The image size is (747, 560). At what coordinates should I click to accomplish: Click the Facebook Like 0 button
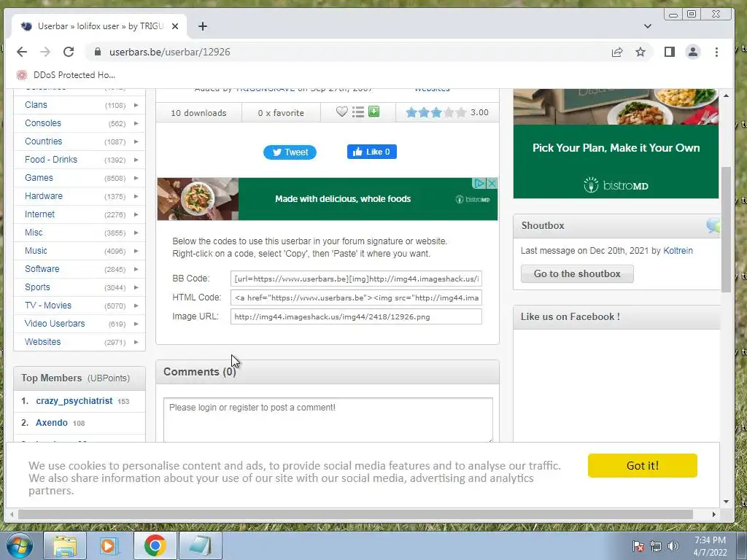pyautogui.click(x=371, y=152)
